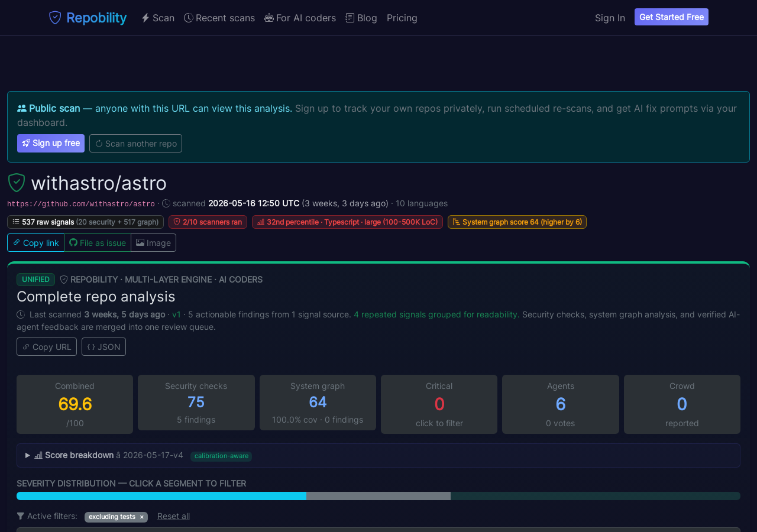Click the Complete repo analysis heading

[96, 296]
